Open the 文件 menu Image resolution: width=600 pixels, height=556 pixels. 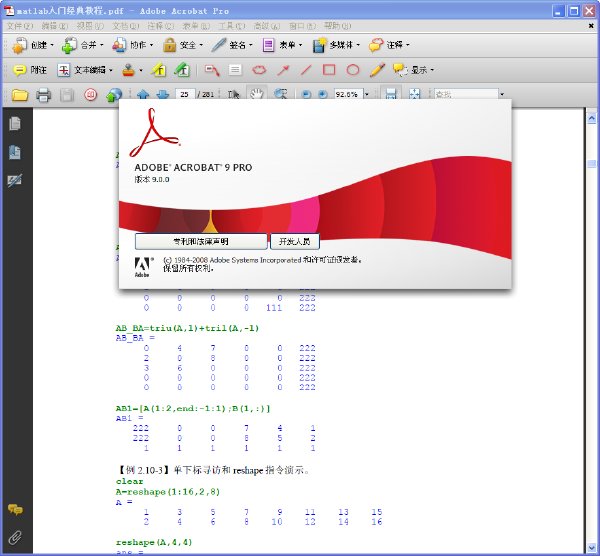click(x=20, y=26)
